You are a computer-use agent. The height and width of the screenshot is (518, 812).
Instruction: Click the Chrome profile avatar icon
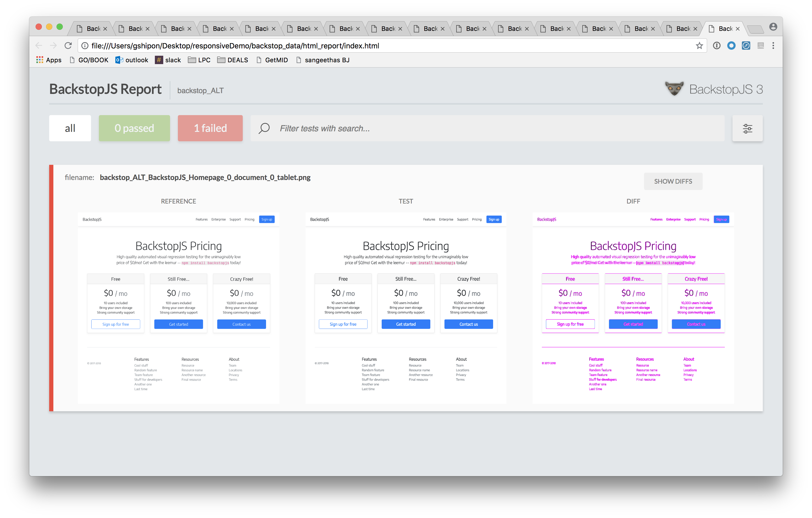pos(773,27)
